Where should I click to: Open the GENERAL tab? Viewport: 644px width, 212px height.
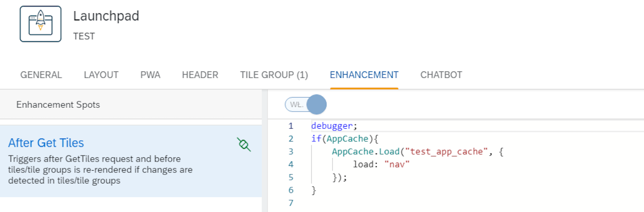pos(41,75)
